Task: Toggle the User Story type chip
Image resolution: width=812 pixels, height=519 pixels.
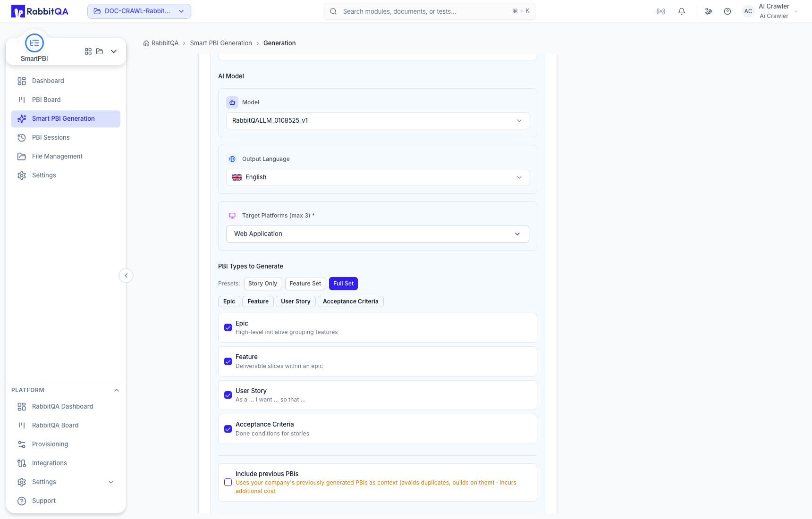Action: click(x=296, y=301)
